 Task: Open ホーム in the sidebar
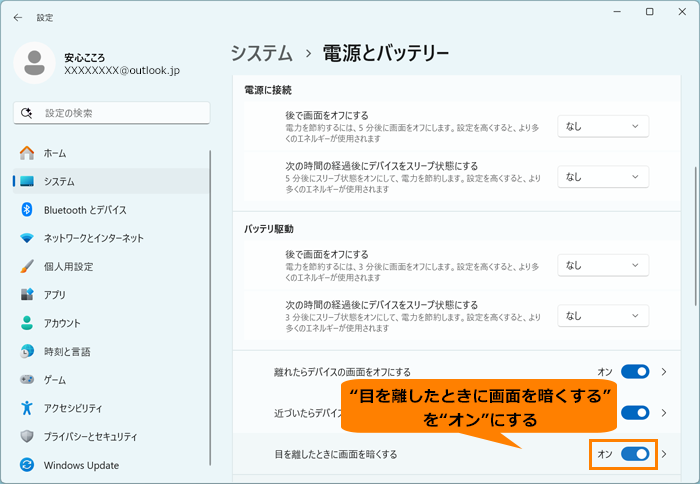(x=111, y=153)
